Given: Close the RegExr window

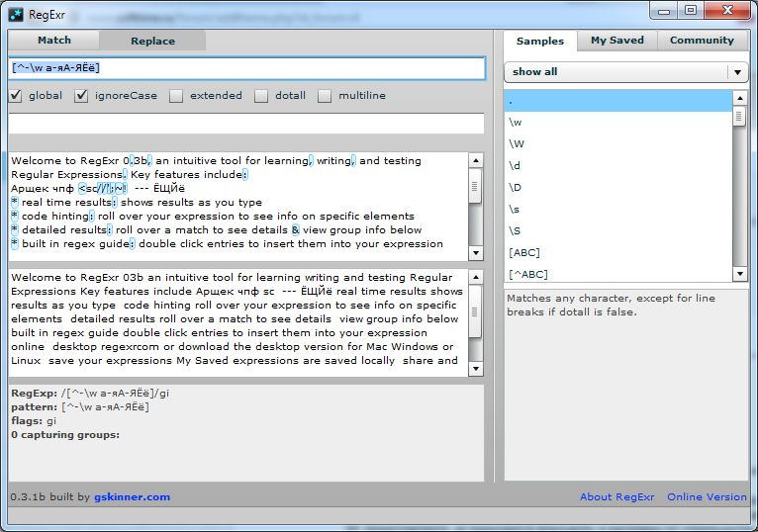Looking at the screenshot, I should [726, 10].
